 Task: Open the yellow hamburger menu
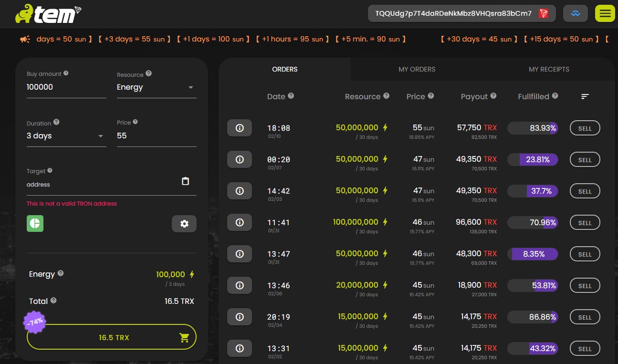point(605,13)
